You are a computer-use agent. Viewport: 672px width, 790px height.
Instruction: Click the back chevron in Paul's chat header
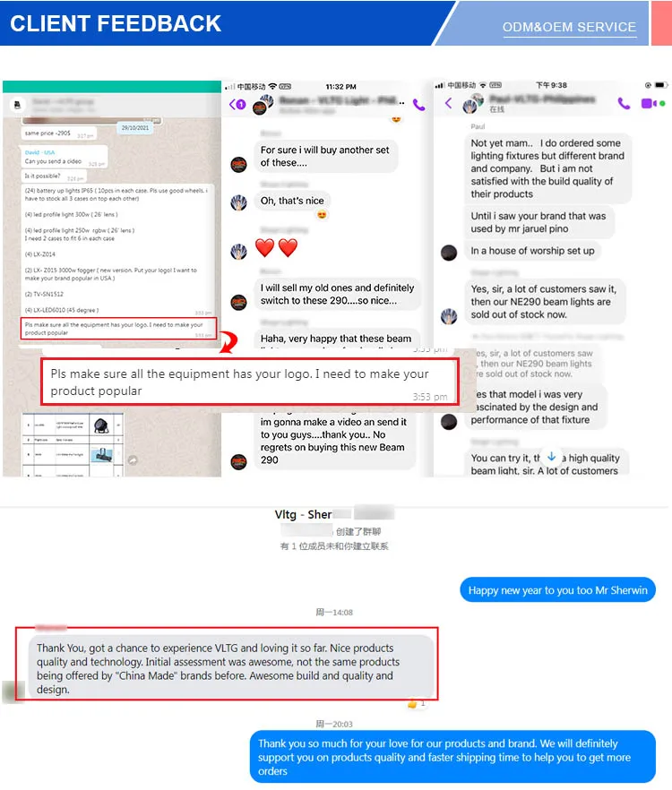[448, 103]
